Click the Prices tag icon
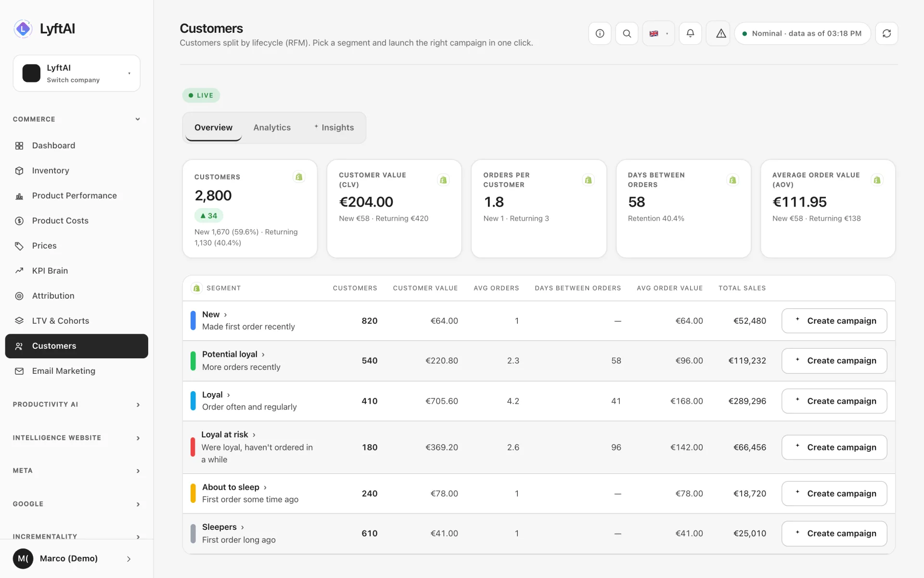924x578 pixels. point(19,246)
